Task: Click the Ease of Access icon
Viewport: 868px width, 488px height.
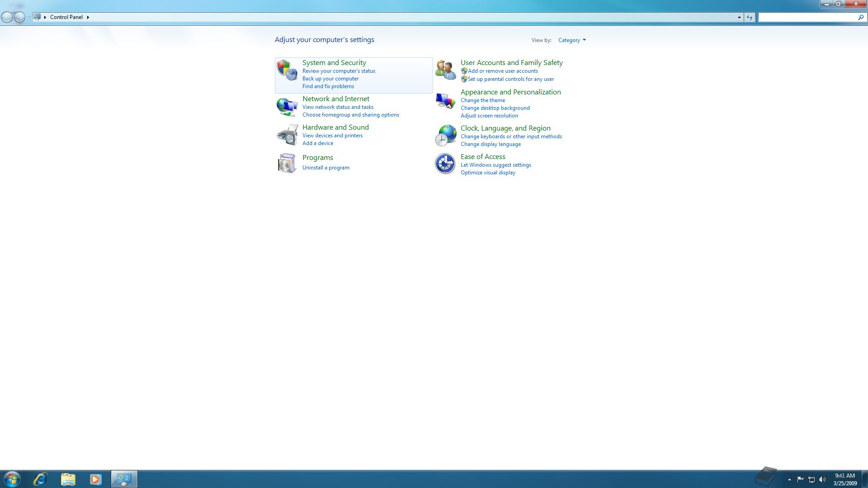Action: pyautogui.click(x=445, y=164)
